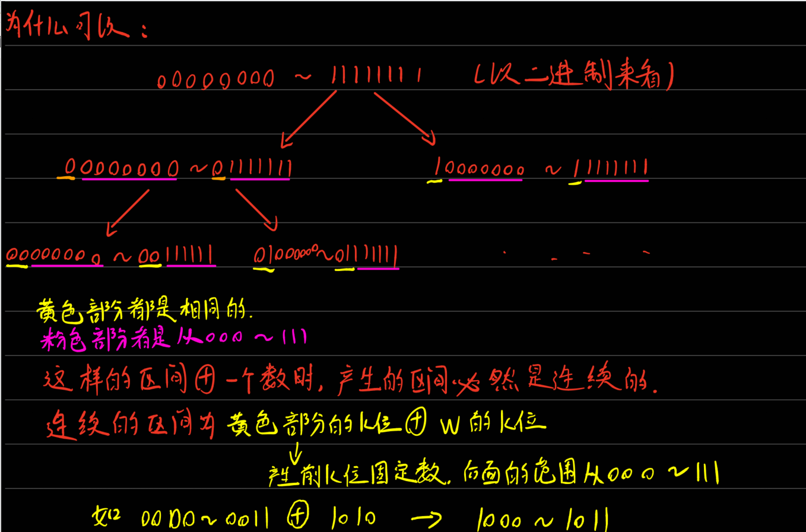Click the yellow line "黄色部分都是相同的."
806x532 pixels.
[x=146, y=310]
